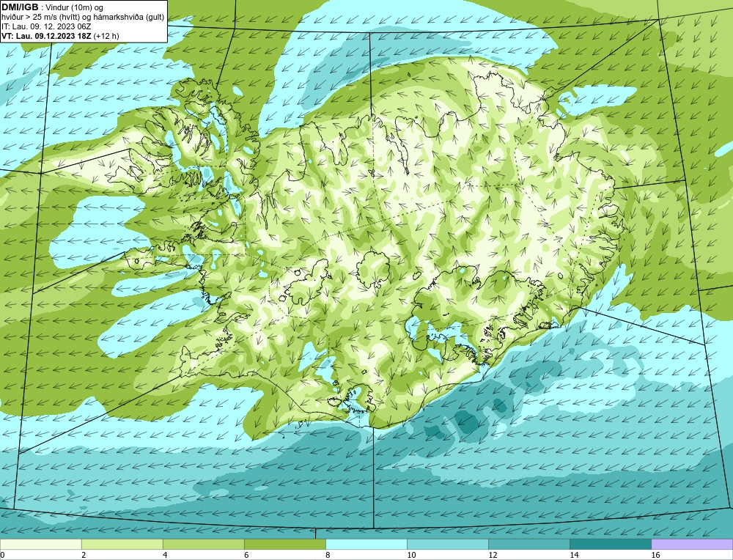Click the purple legend swatch above 16 m/s
733x560 pixels.
coord(692,544)
